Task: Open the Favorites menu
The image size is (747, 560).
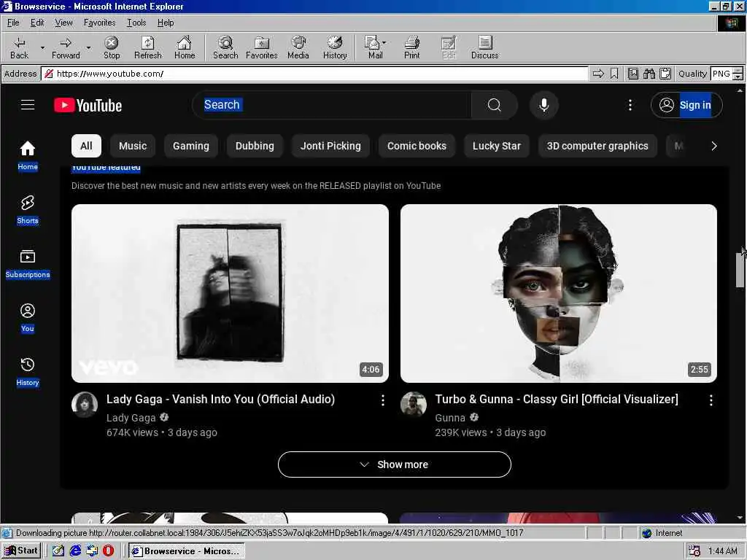Action: [x=99, y=23]
